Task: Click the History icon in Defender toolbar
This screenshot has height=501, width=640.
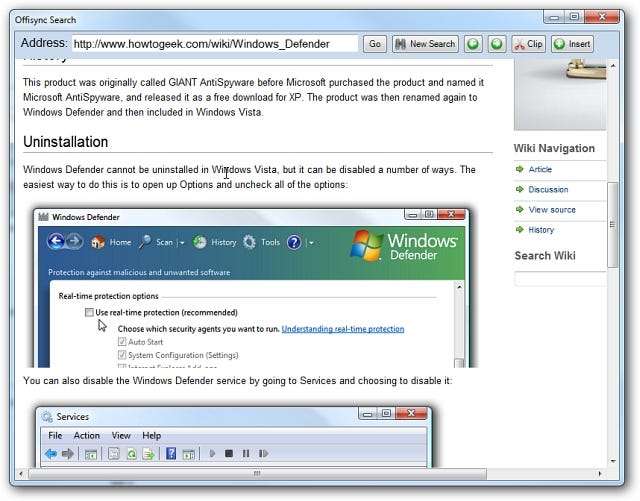Action: (200, 243)
